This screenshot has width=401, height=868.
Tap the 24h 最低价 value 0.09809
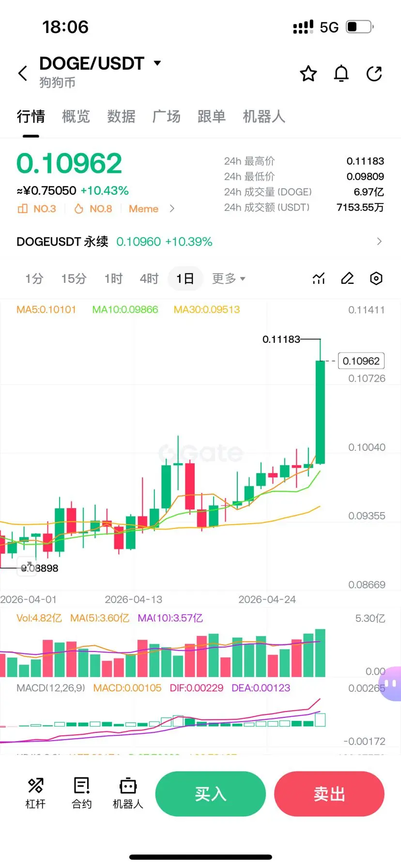click(x=365, y=176)
